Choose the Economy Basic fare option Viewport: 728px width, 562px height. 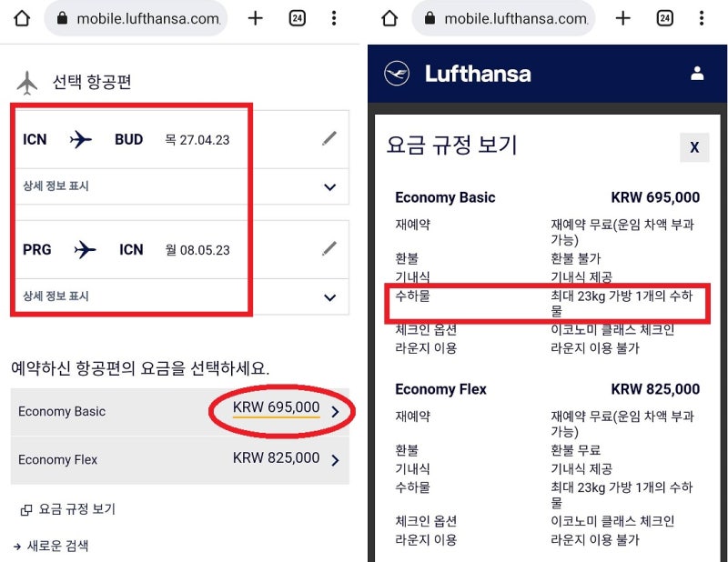pyautogui.click(x=180, y=412)
